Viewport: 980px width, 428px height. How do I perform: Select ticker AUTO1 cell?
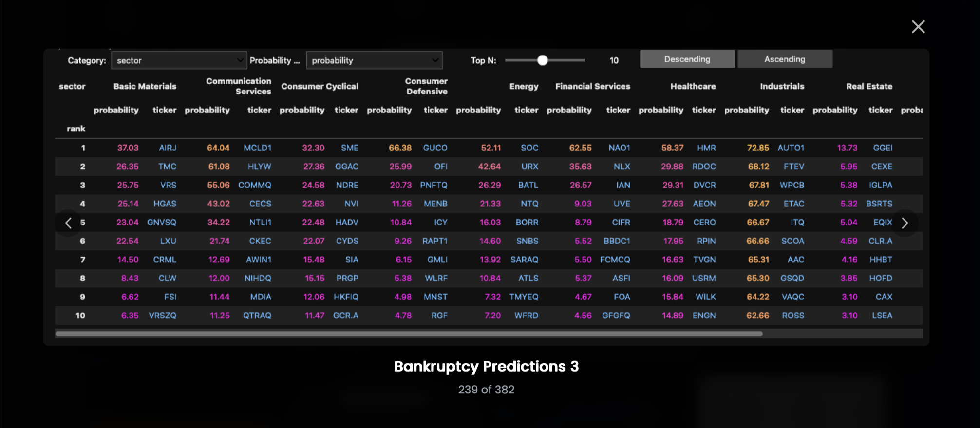(791, 148)
